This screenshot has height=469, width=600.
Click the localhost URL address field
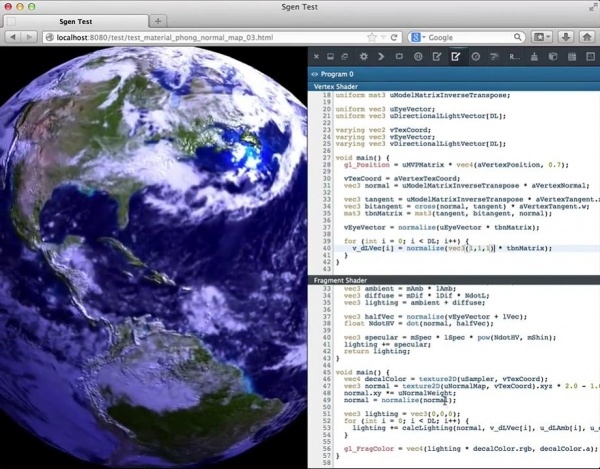200,37
